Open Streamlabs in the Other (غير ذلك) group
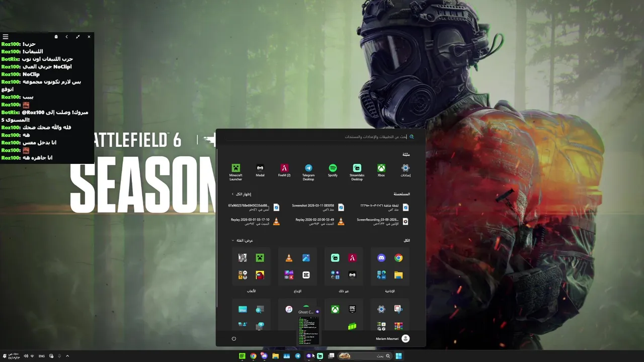The width and height of the screenshot is (644, 362). tap(335, 258)
